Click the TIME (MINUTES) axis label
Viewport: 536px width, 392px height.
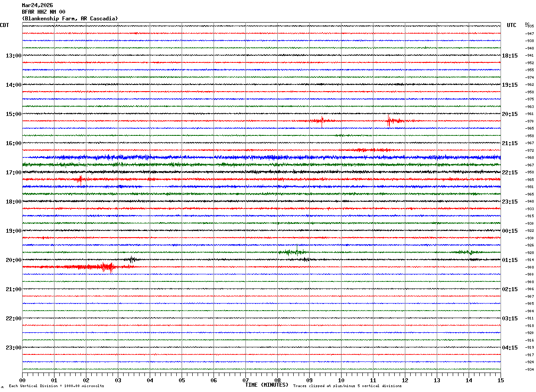click(267, 385)
